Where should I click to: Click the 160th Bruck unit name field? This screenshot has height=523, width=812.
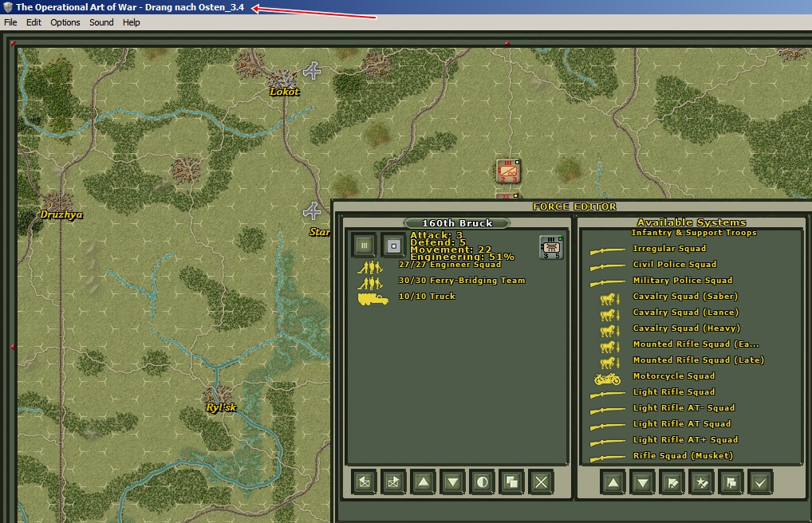tap(457, 223)
